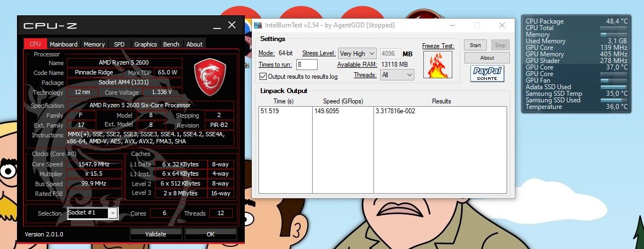Viewport: 644px width, 249px height.
Task: Switch to the Mainboard tab
Action: click(64, 44)
